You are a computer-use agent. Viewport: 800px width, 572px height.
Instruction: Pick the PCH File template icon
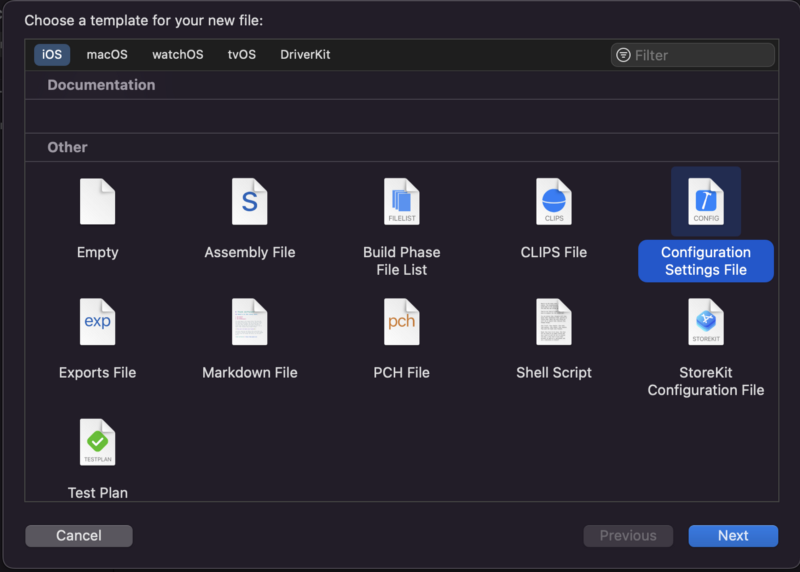[x=402, y=322]
